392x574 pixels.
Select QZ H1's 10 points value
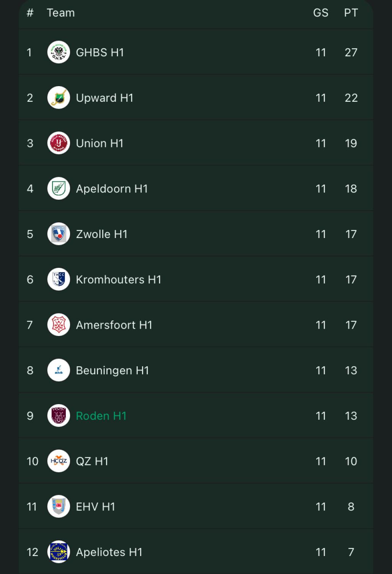[x=351, y=461]
